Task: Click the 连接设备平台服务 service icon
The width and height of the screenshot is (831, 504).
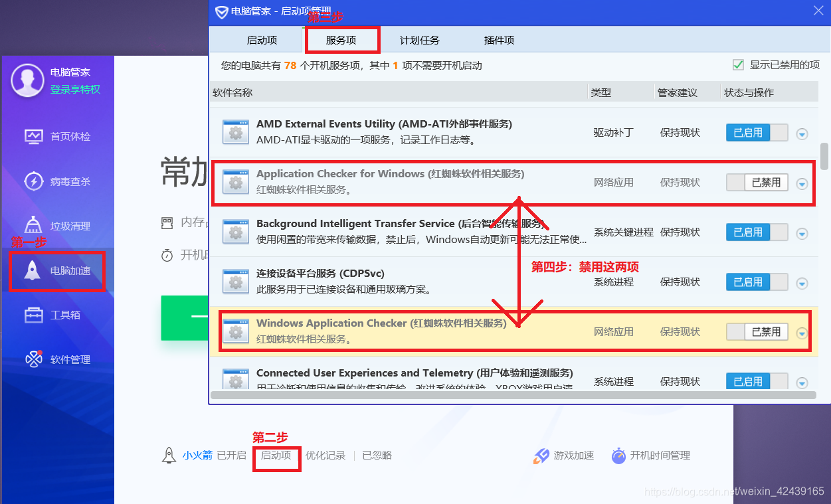Action: point(235,282)
